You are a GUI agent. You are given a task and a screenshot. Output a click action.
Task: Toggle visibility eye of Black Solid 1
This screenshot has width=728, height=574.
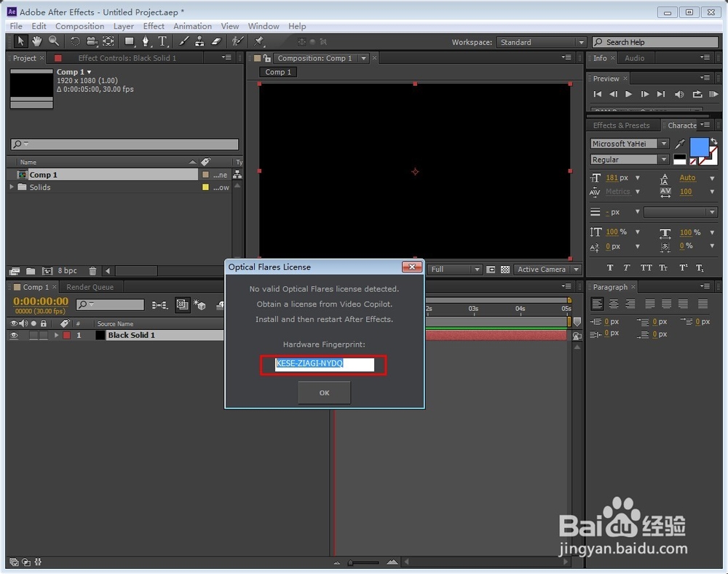[x=14, y=335]
